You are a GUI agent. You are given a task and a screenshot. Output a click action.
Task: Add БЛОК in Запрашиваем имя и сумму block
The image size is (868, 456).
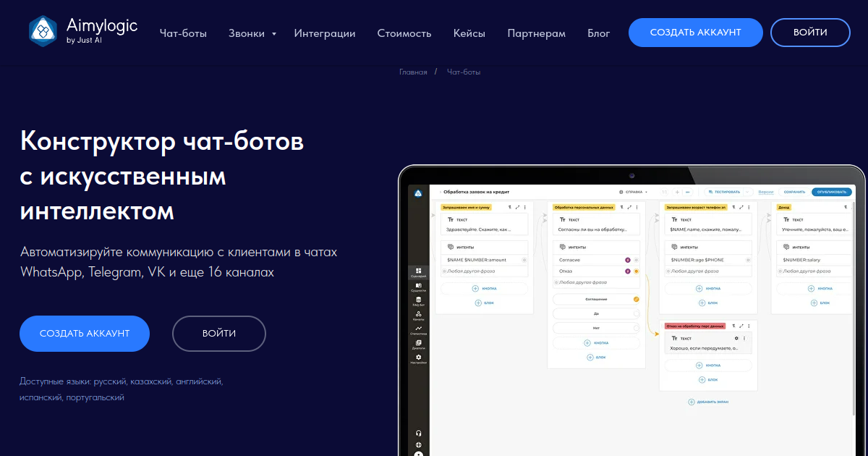click(485, 303)
